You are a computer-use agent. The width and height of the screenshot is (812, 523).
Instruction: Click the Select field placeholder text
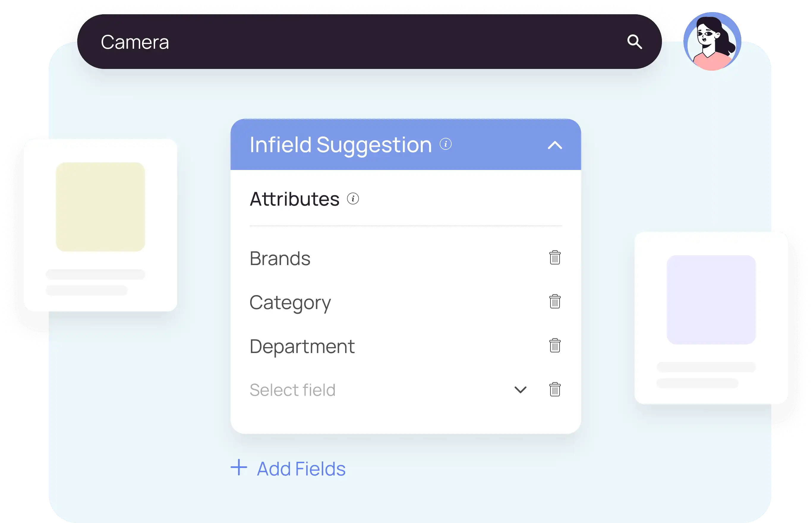[x=292, y=390]
